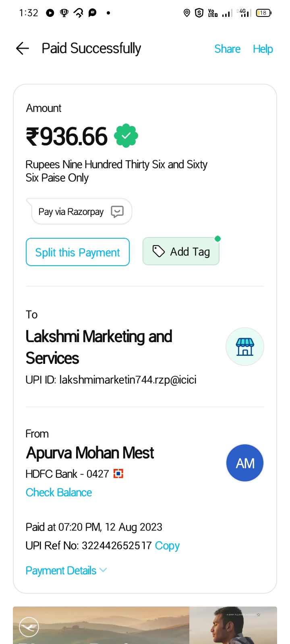The width and height of the screenshot is (290, 644).
Task: Tap the green verified checkmark badge
Action: tap(126, 136)
